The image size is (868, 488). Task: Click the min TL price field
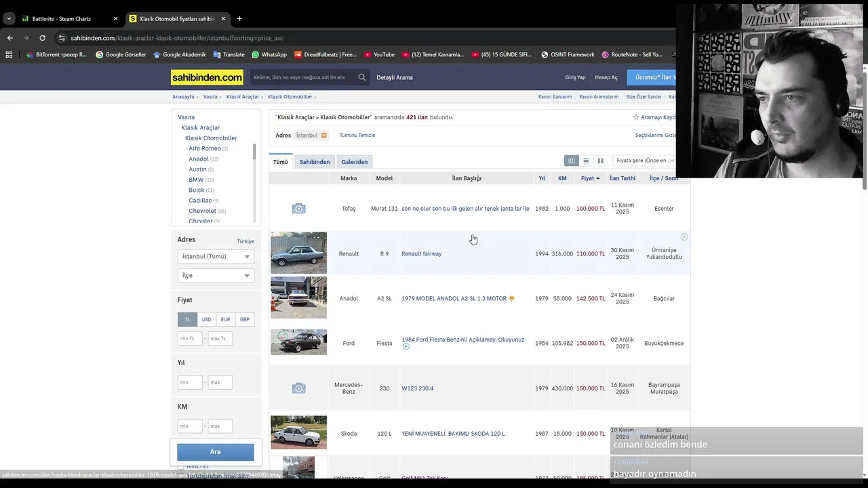(190, 338)
